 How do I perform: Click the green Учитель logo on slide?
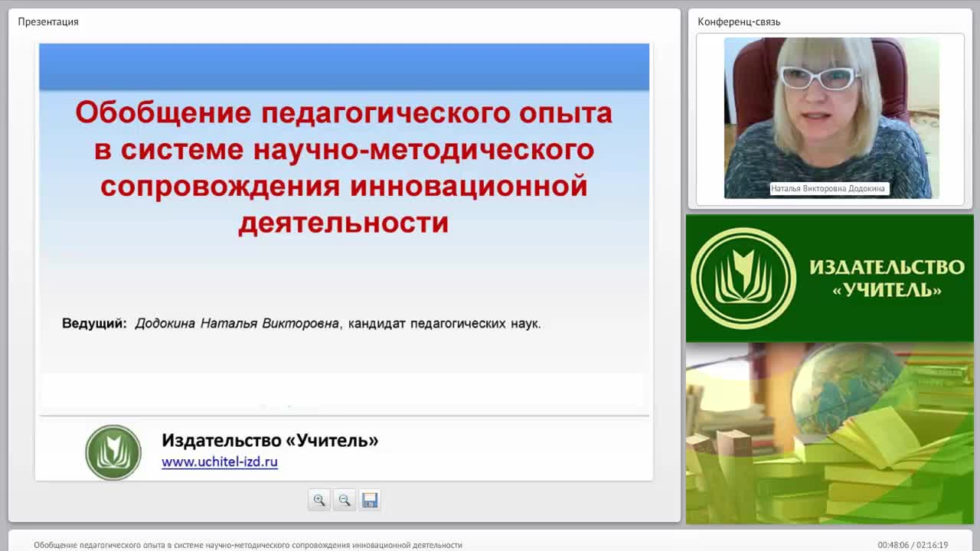pos(113,452)
